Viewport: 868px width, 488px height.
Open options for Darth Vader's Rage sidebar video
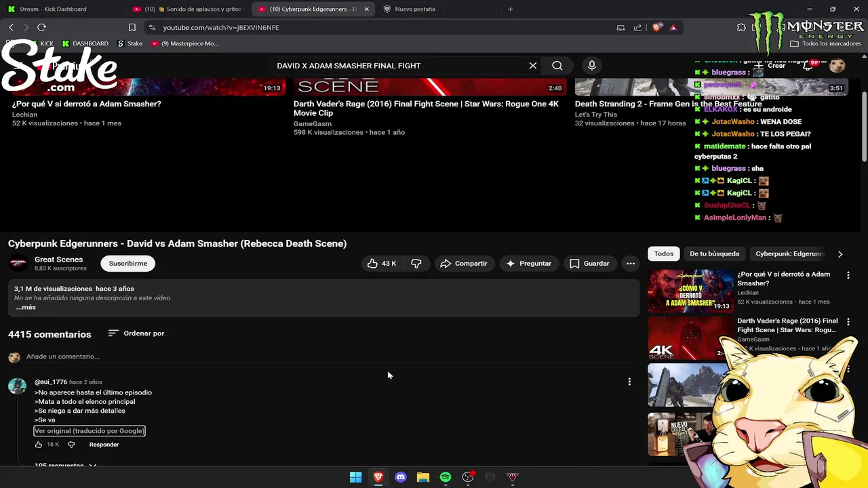tap(848, 322)
